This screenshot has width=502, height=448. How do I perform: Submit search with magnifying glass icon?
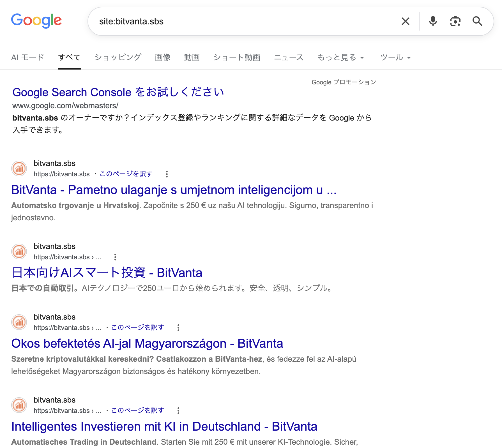477,21
